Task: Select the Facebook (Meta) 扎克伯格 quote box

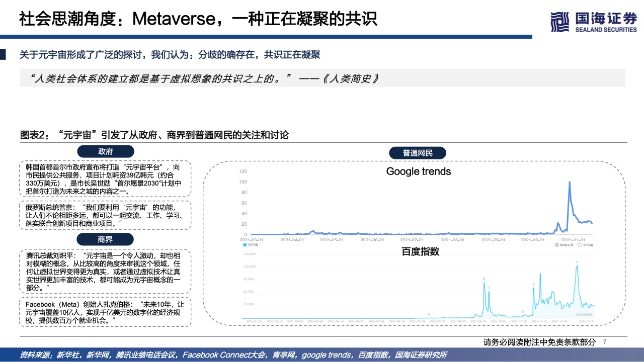Action: [x=106, y=312]
